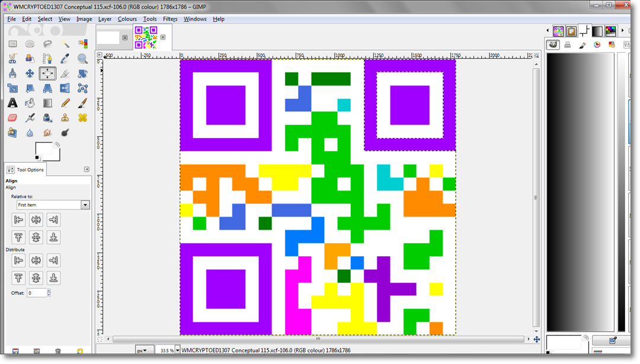Select the Text tool
Viewport: 640px width, 364px height.
point(12,103)
